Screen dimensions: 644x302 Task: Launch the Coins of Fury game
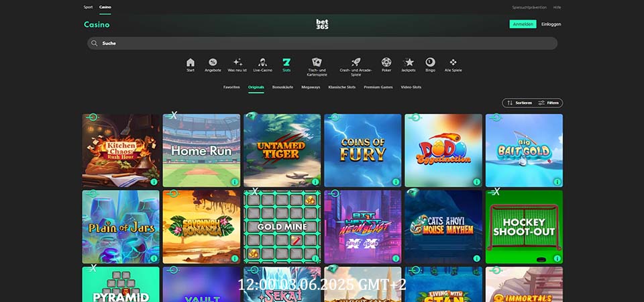[x=363, y=150]
